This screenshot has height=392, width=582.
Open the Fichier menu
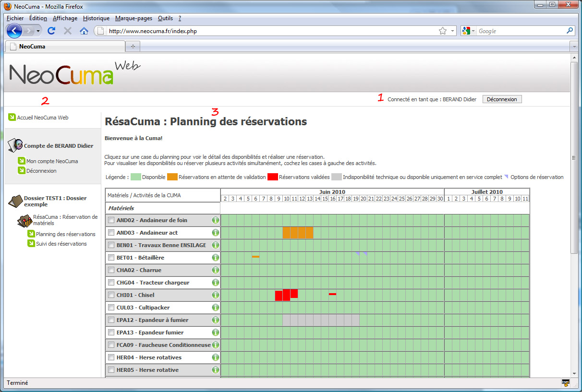[x=15, y=18]
